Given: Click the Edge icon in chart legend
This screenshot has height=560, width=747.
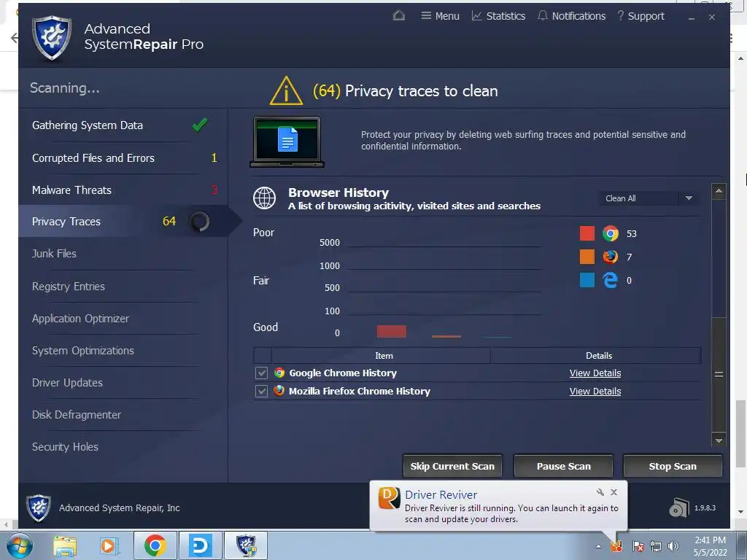Looking at the screenshot, I should [x=611, y=280].
